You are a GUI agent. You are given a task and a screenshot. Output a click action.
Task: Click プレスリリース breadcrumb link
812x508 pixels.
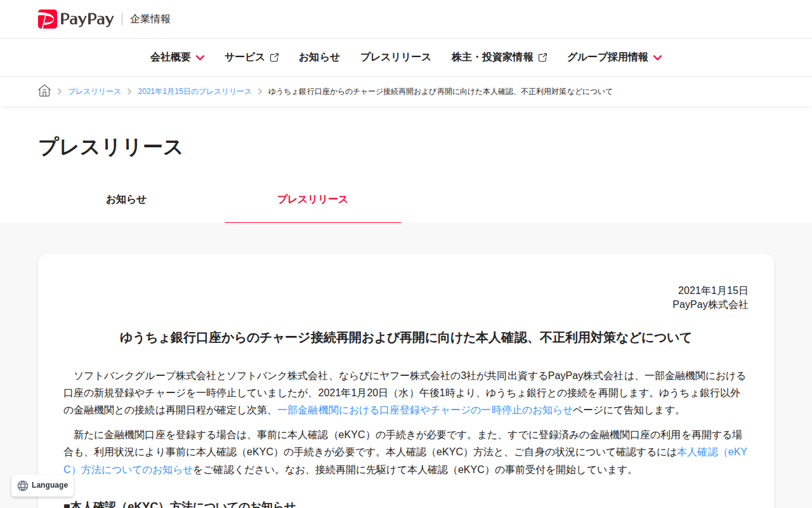(95, 91)
